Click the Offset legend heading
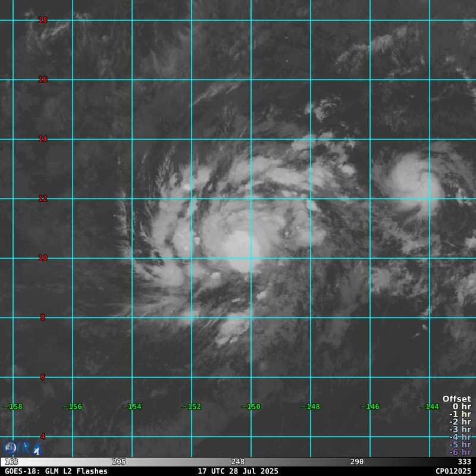 click(x=456, y=399)
